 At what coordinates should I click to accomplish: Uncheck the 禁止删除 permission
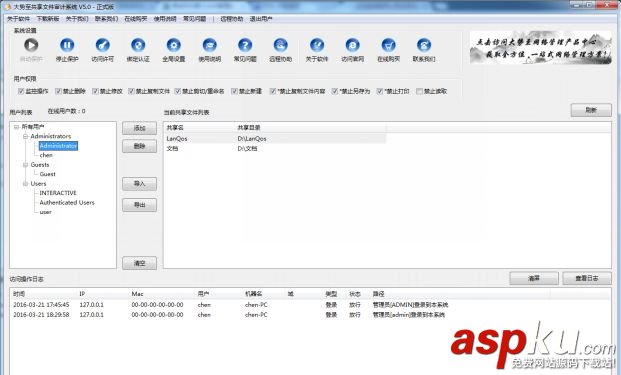tap(58, 91)
